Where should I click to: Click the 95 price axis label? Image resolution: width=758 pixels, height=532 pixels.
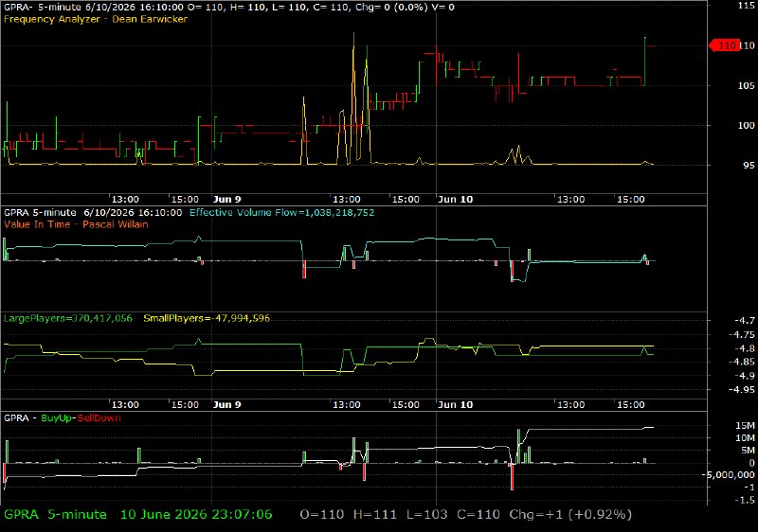click(x=749, y=166)
